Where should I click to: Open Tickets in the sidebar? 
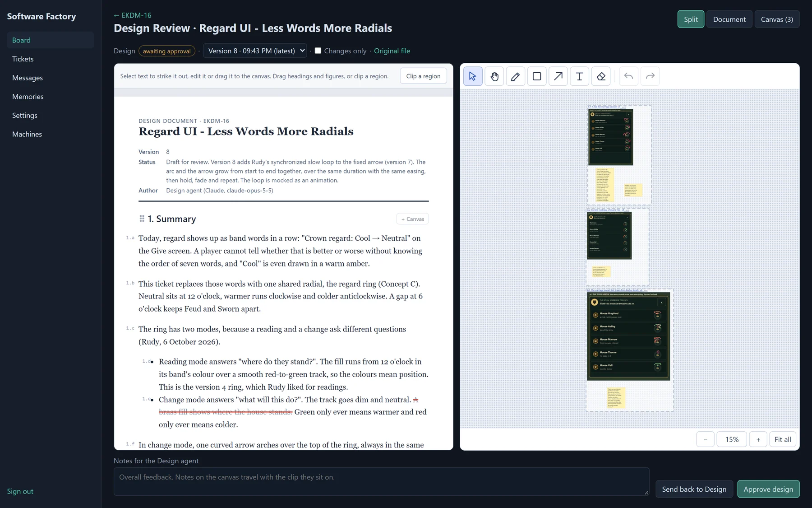pos(51,59)
